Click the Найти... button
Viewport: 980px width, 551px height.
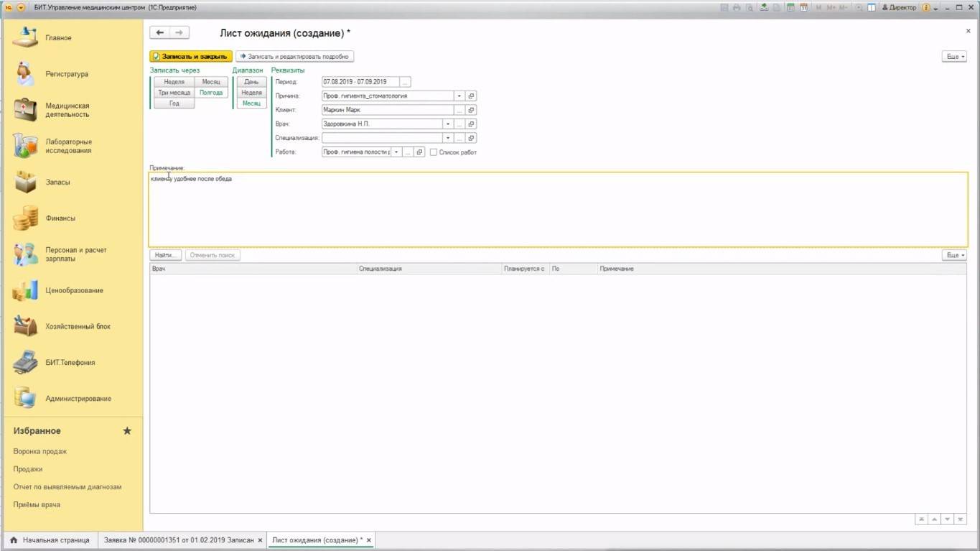point(166,255)
